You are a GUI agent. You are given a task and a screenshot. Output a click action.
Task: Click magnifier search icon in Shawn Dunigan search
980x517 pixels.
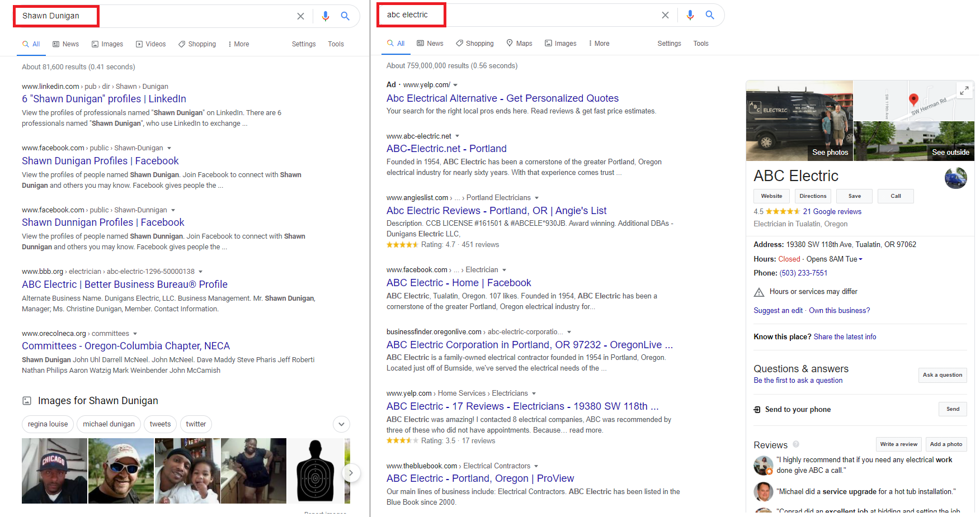(x=345, y=16)
